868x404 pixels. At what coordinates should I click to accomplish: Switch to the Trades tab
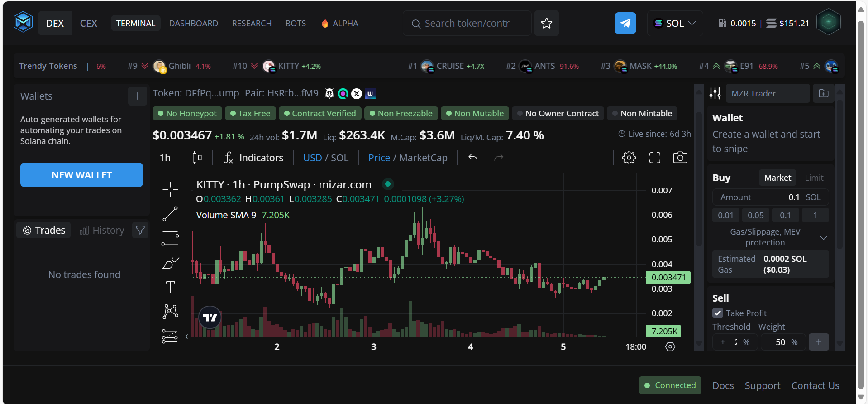pos(44,230)
